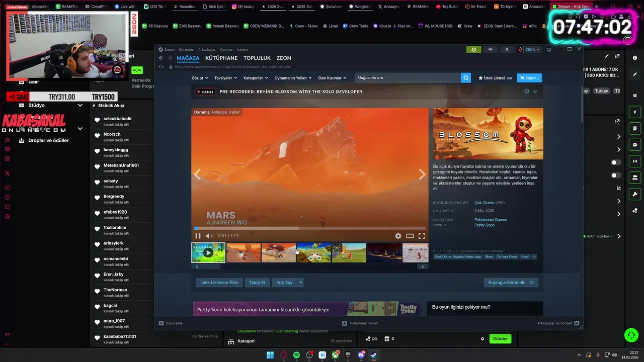Screen dimensions: 644x362
Task: Collapse the live broadcast banner chevron
Action: click(x=535, y=92)
